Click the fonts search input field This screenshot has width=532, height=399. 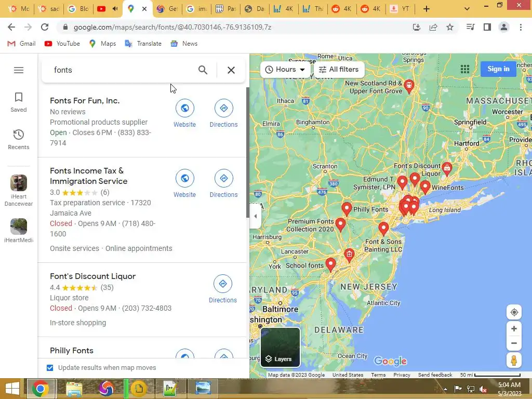click(122, 70)
